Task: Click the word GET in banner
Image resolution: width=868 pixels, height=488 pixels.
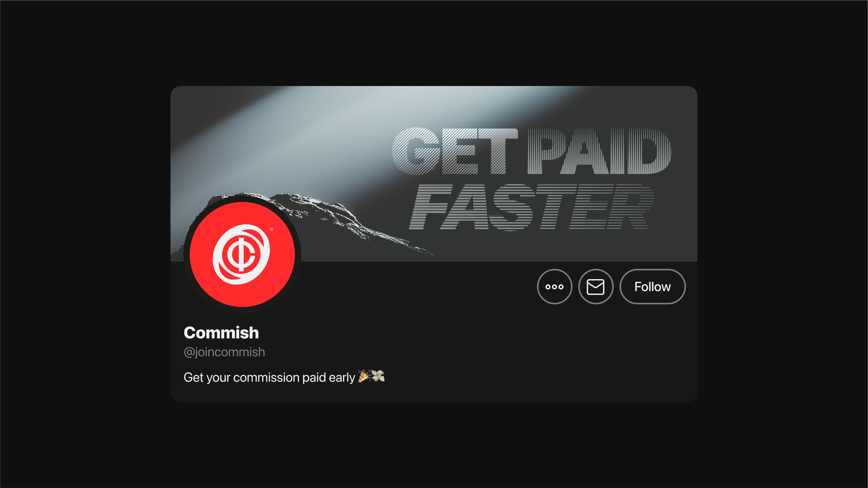Action: (454, 151)
